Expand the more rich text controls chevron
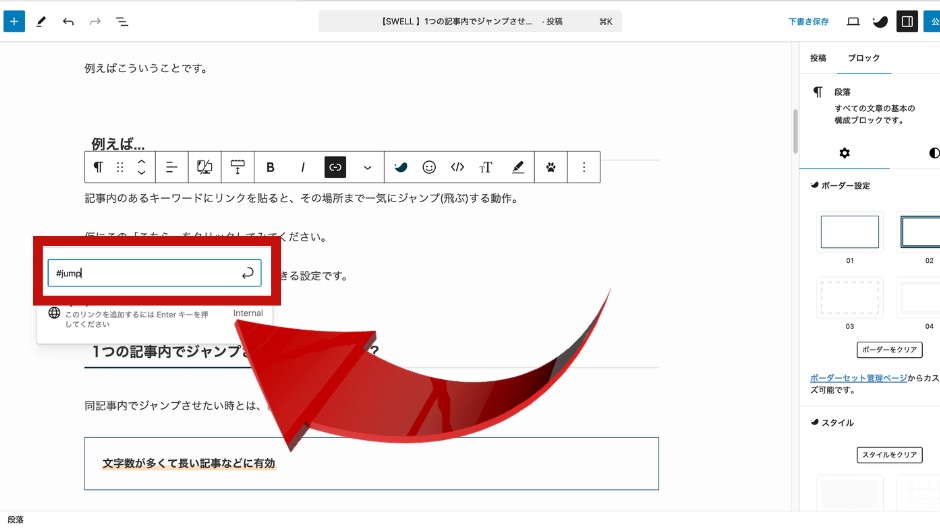 click(x=367, y=167)
